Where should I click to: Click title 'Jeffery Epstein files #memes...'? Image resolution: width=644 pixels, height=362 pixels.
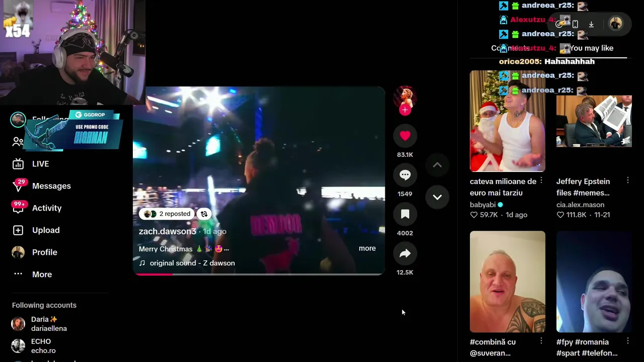[583, 187]
